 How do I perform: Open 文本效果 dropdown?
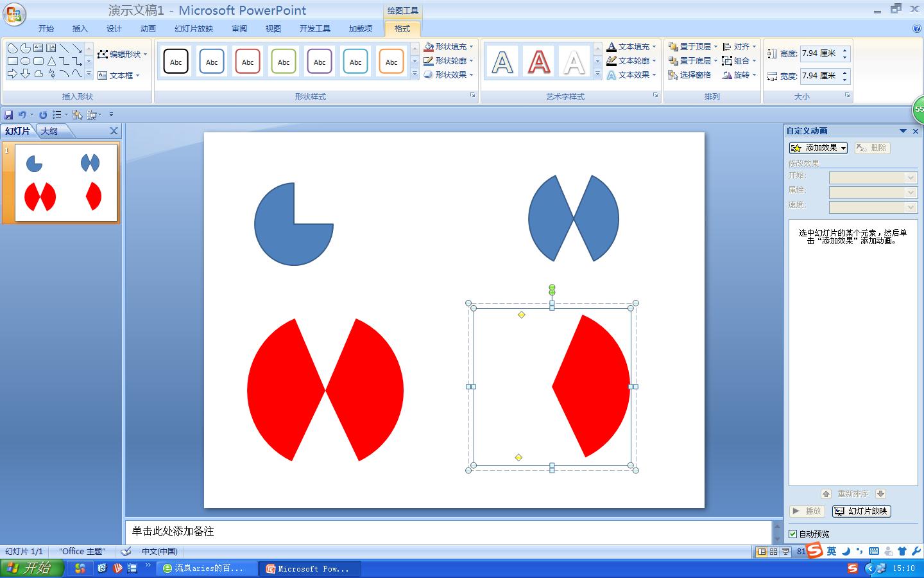[x=631, y=74]
